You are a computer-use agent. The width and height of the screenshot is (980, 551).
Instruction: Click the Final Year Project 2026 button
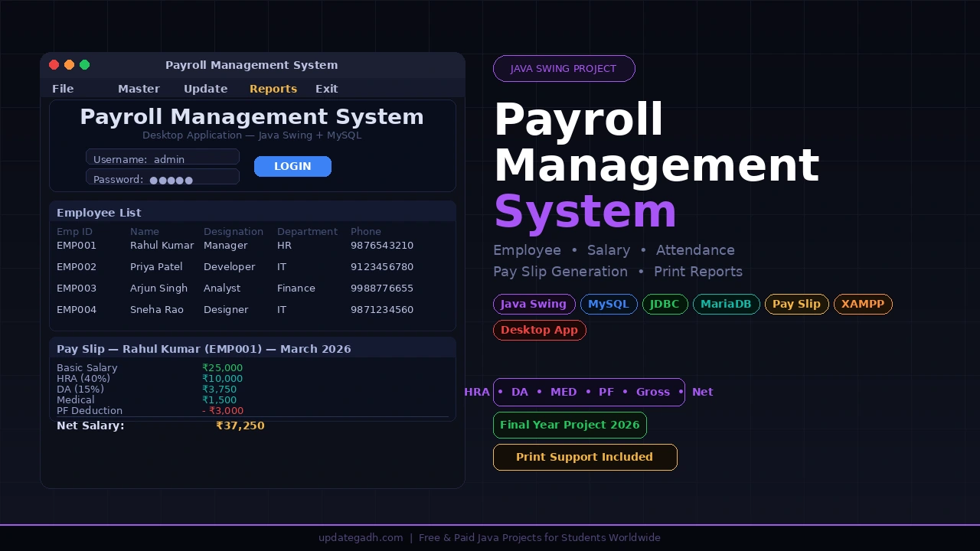[x=570, y=425]
